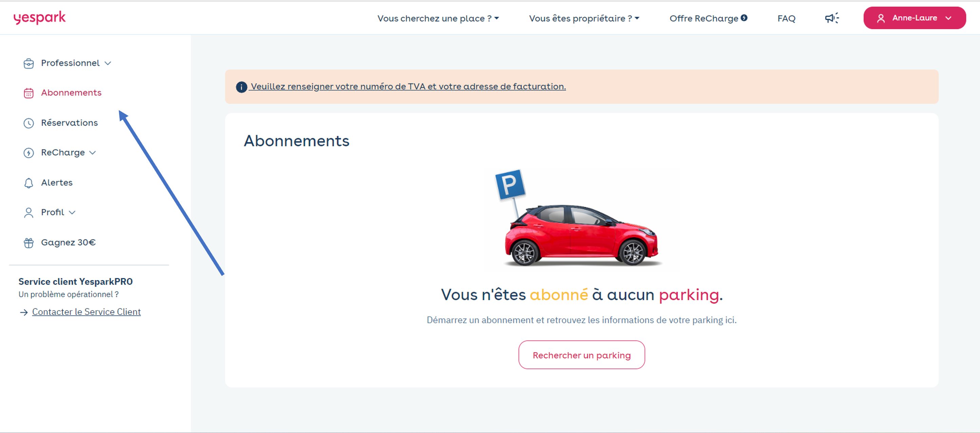Click the lightning icon beside ReCharge
This screenshot has height=433, width=980.
coord(28,153)
